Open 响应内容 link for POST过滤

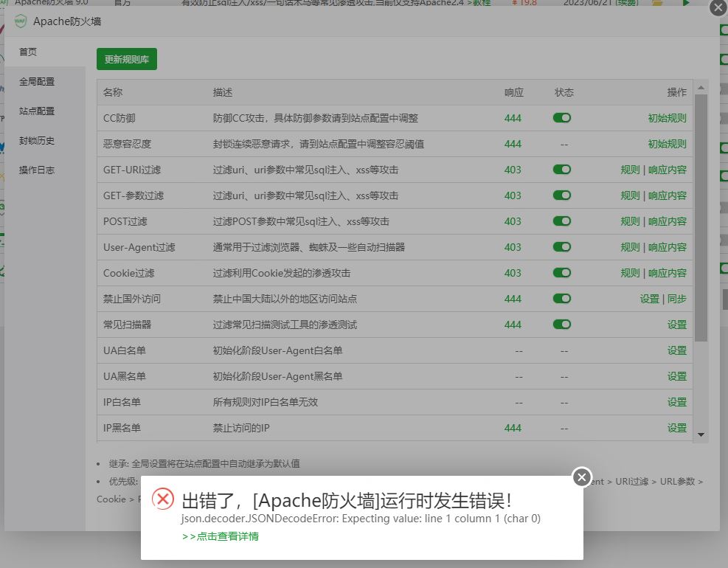click(668, 221)
